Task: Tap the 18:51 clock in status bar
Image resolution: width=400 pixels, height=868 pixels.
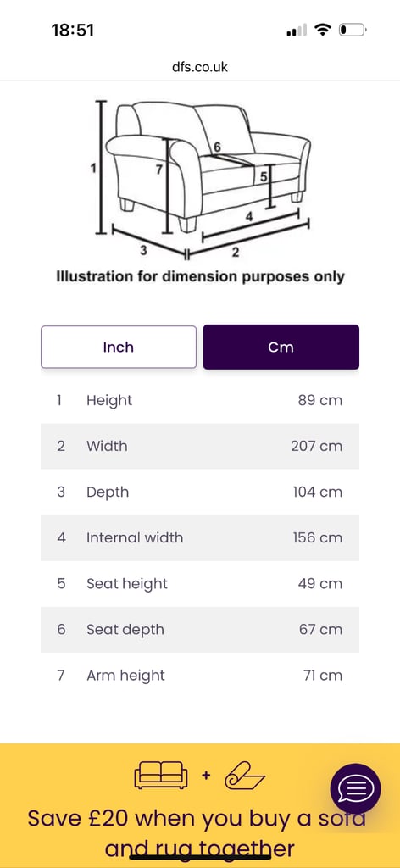Action: [x=73, y=30]
